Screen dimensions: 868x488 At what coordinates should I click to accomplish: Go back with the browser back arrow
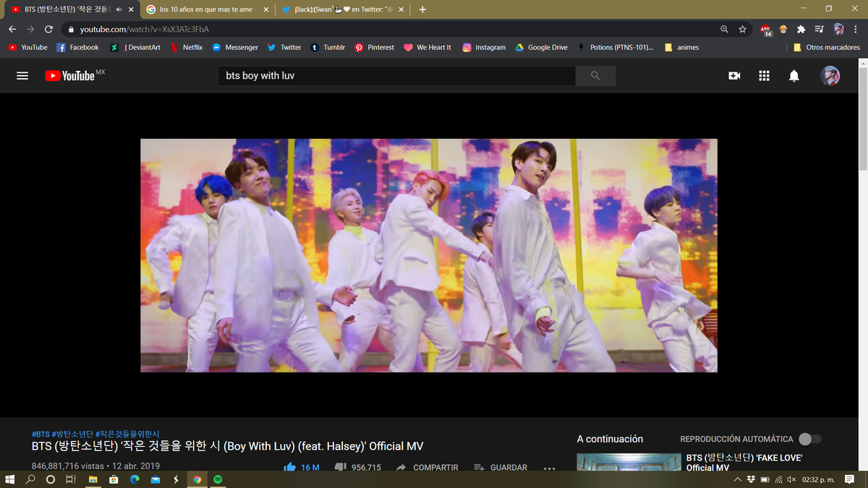point(12,29)
